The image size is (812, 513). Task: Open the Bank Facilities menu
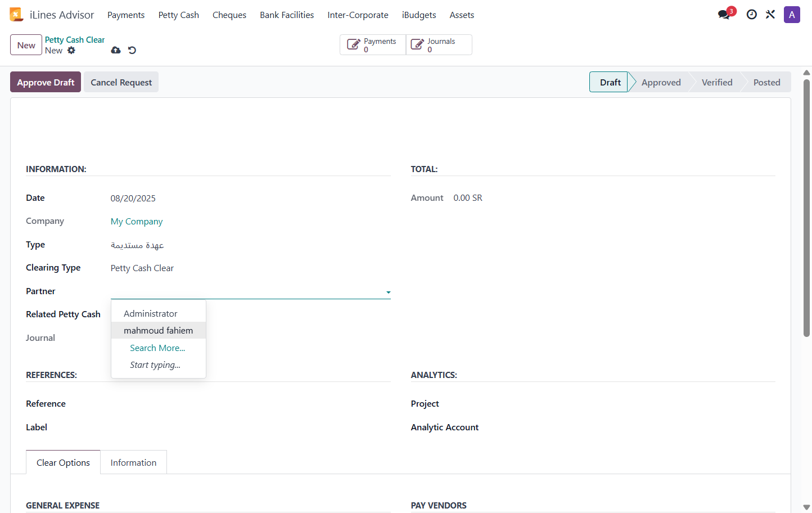point(287,15)
